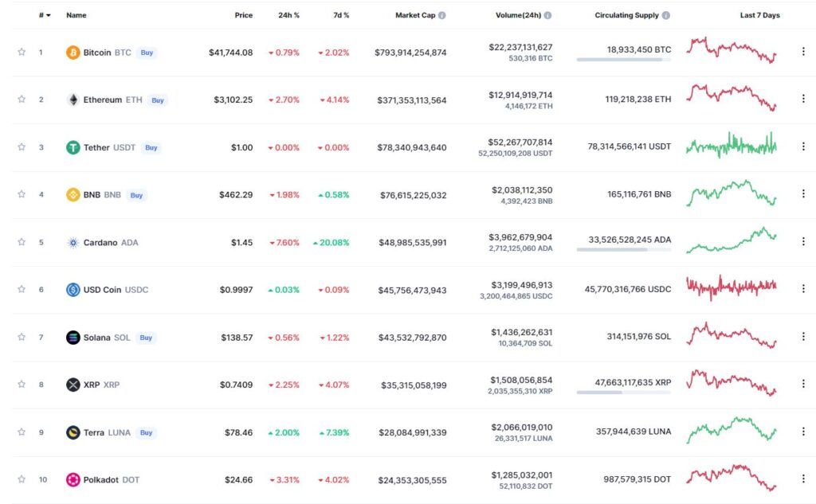This screenshot has height=504, width=816.
Task: Open USD Coin row more-options menu
Action: point(803,288)
